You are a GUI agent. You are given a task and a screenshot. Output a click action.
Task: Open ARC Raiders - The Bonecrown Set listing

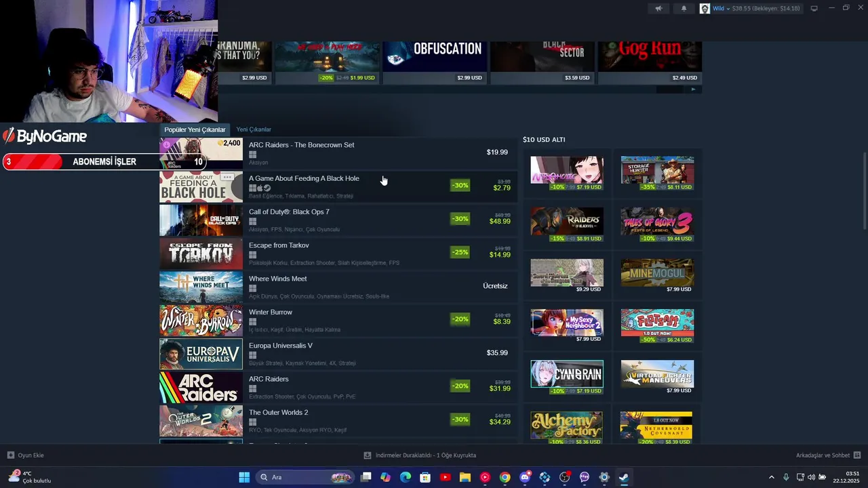(x=338, y=153)
